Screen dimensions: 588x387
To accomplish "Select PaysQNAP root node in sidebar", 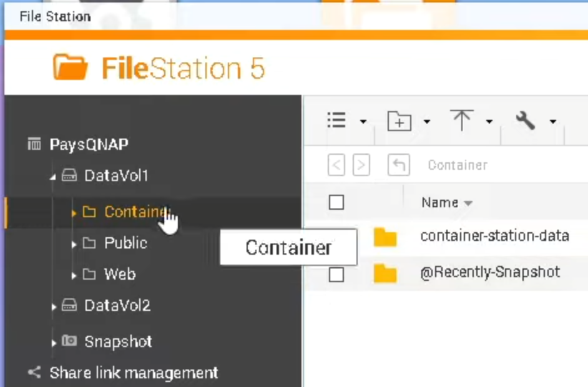I will point(89,145).
